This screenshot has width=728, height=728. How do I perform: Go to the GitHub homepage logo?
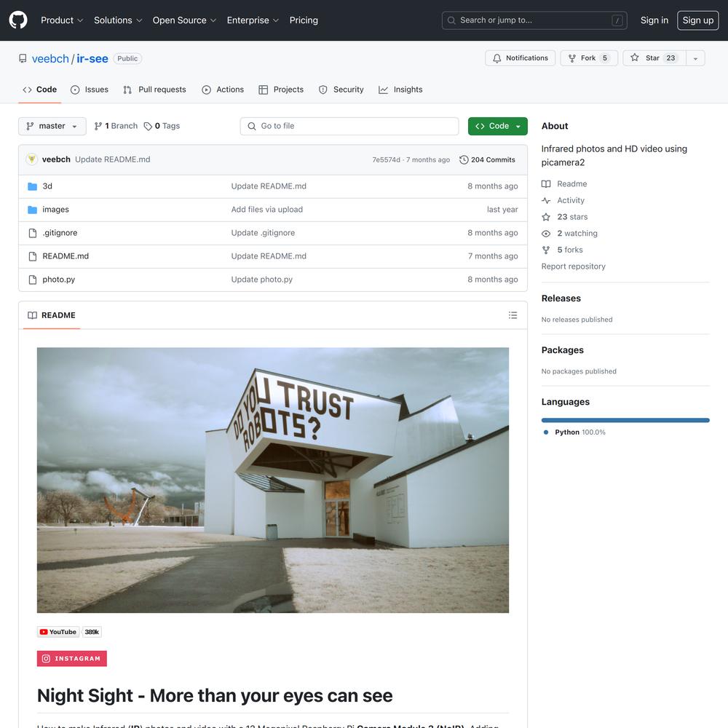[18, 20]
